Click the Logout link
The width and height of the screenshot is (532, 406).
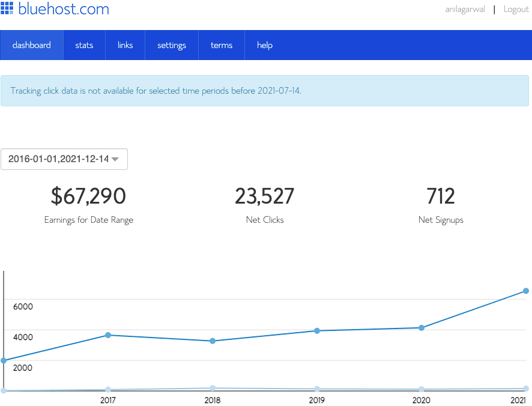click(516, 9)
